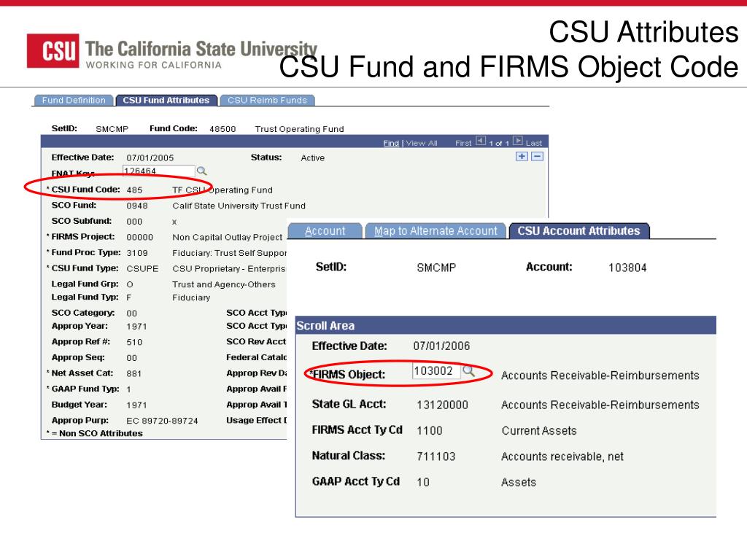Screen dimensions: 747x560
Task: Open the Account tab
Action: 325,231
